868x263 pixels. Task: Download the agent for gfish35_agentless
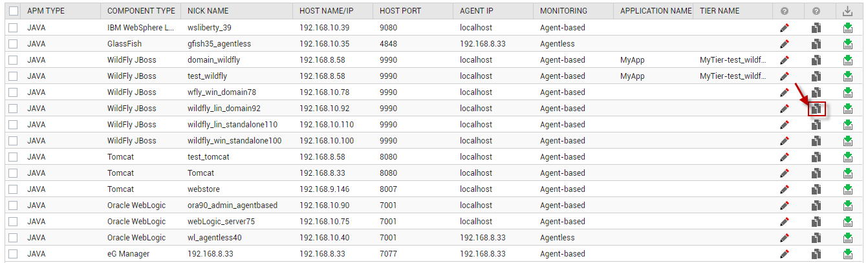pos(848,44)
